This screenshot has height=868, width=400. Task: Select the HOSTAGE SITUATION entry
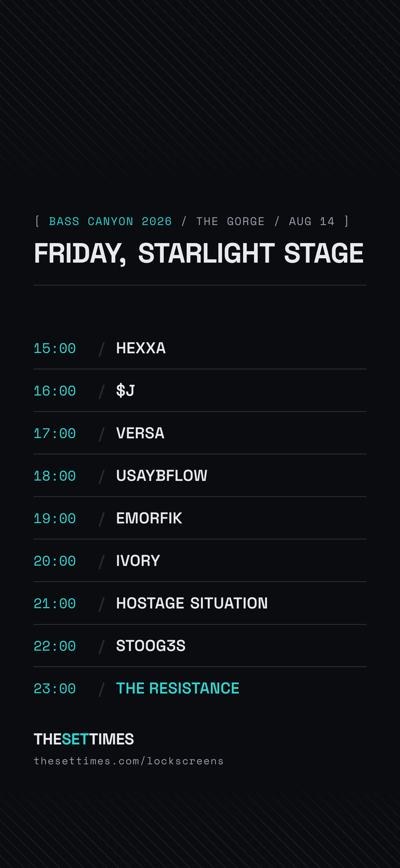pos(192,603)
